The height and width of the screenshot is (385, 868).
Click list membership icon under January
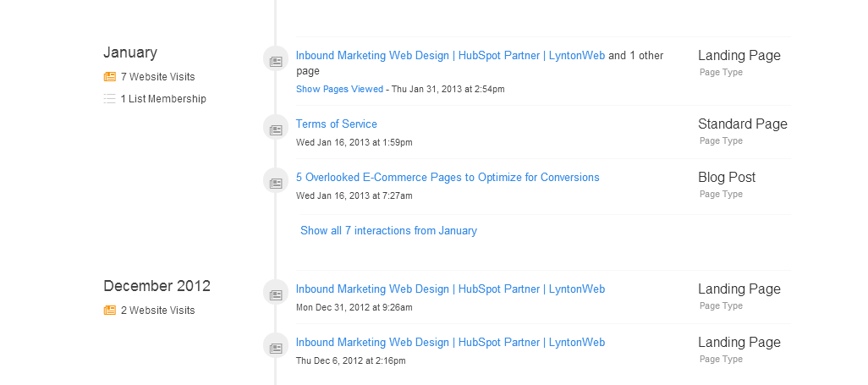110,99
